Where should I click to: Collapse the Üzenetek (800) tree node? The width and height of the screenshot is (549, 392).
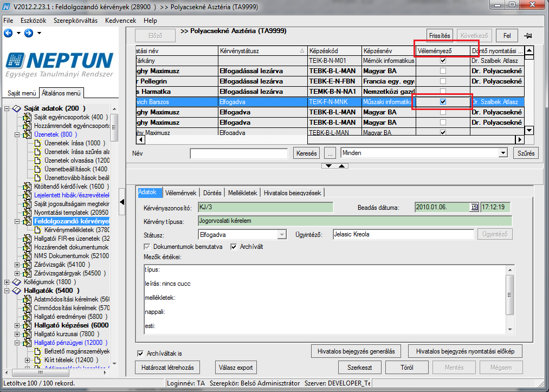17,134
